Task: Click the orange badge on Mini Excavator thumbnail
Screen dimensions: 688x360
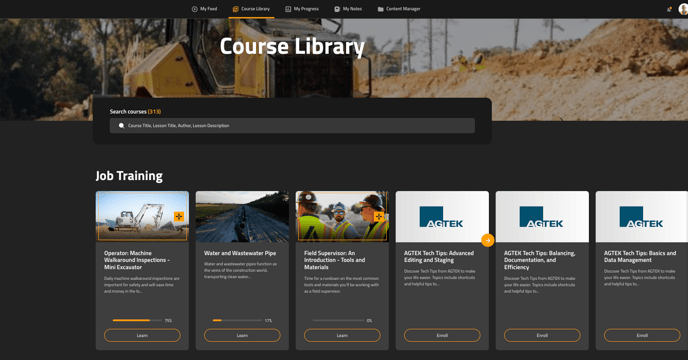Action: tap(179, 216)
